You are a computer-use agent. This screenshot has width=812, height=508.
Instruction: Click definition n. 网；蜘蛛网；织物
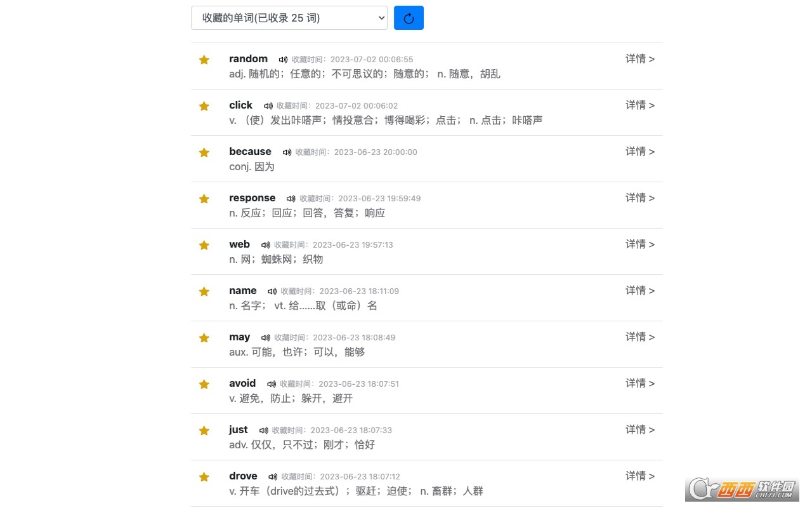[x=276, y=259]
